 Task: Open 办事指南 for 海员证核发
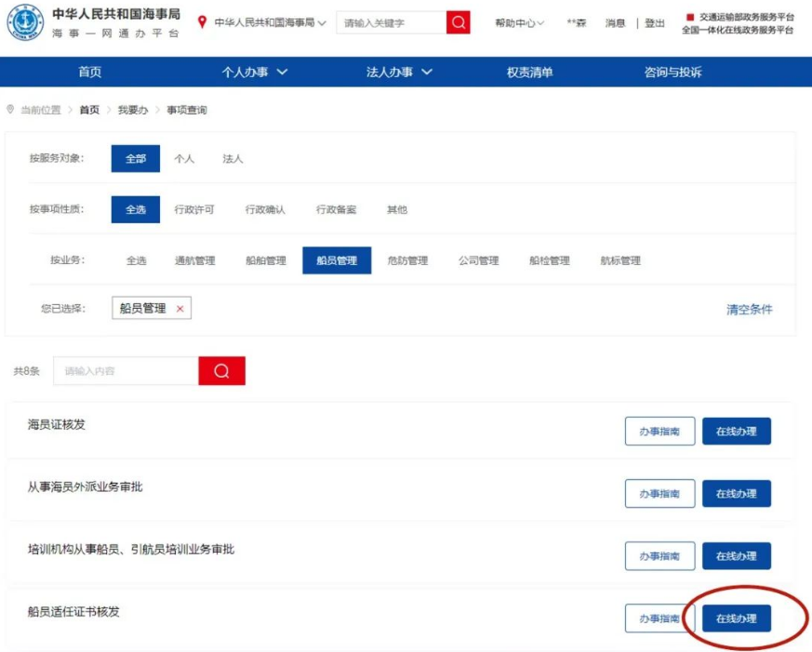pyautogui.click(x=659, y=432)
